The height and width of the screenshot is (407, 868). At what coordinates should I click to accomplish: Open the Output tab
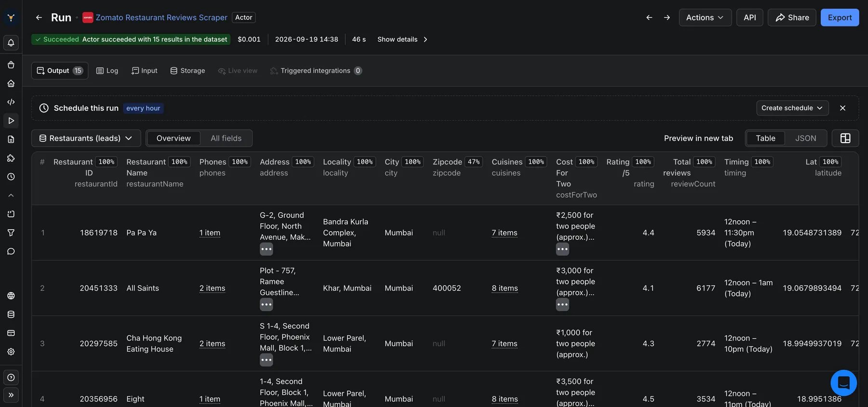pos(60,71)
